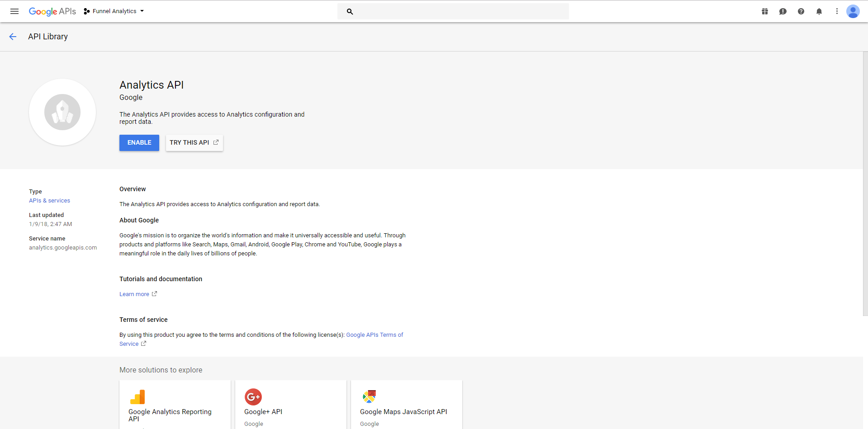Open the Google Analytics Reporting API card
This screenshot has height=429, width=868.
click(175, 405)
